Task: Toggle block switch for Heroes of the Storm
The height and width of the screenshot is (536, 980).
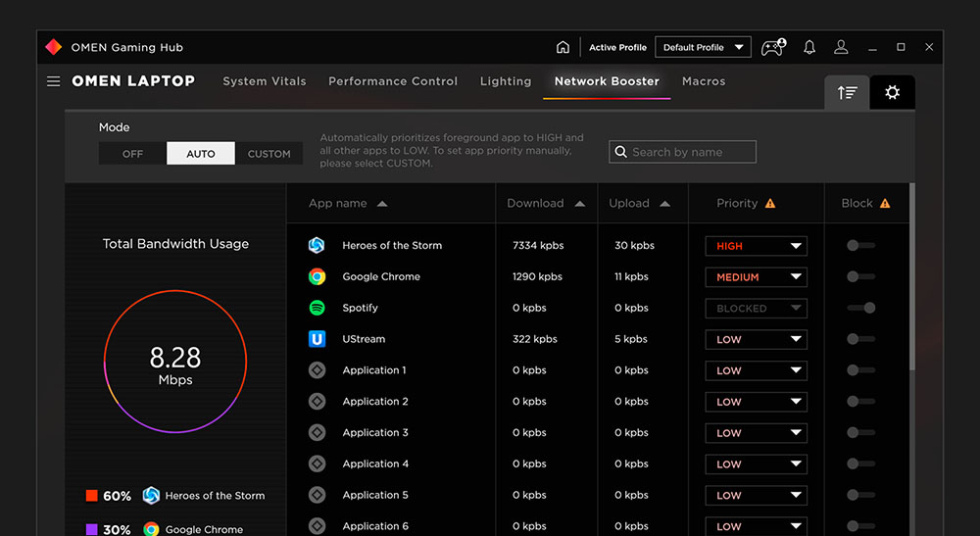Action: (860, 246)
